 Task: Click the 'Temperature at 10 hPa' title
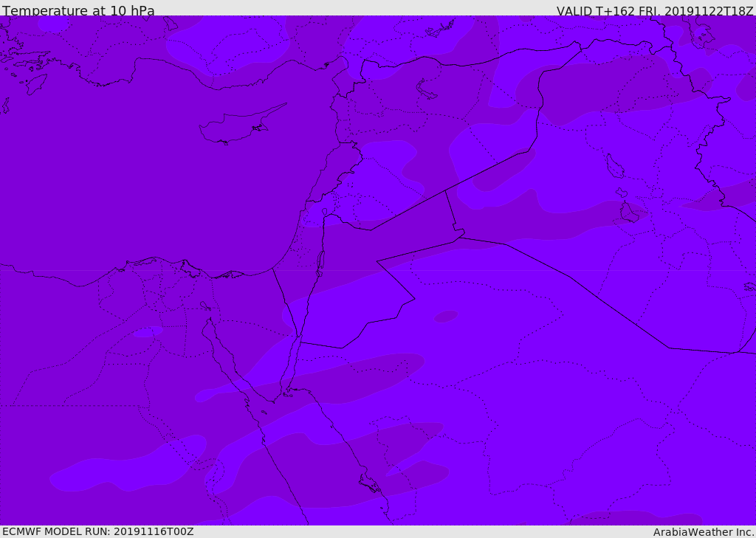78,10
